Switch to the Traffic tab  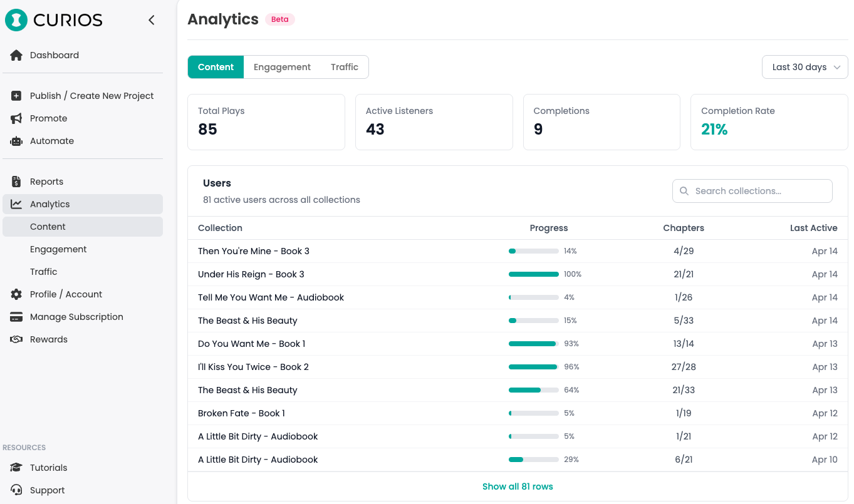tap(345, 67)
